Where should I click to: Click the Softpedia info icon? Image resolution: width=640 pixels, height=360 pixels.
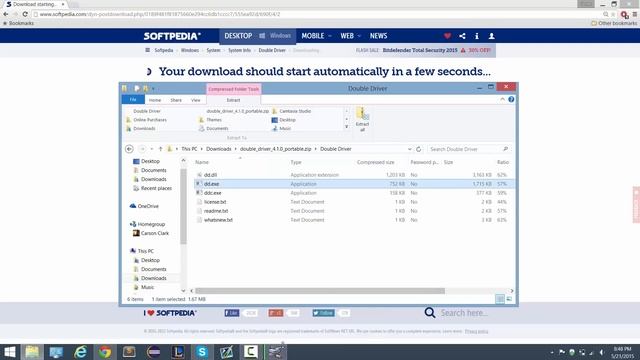click(477, 36)
